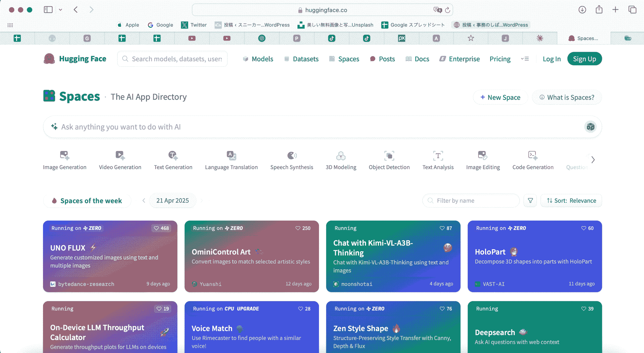Click the Search models, datasets field
The width and height of the screenshot is (644, 353).
pos(172,59)
